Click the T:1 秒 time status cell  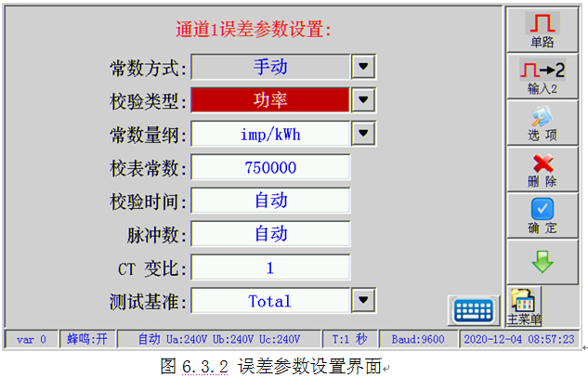(349, 339)
